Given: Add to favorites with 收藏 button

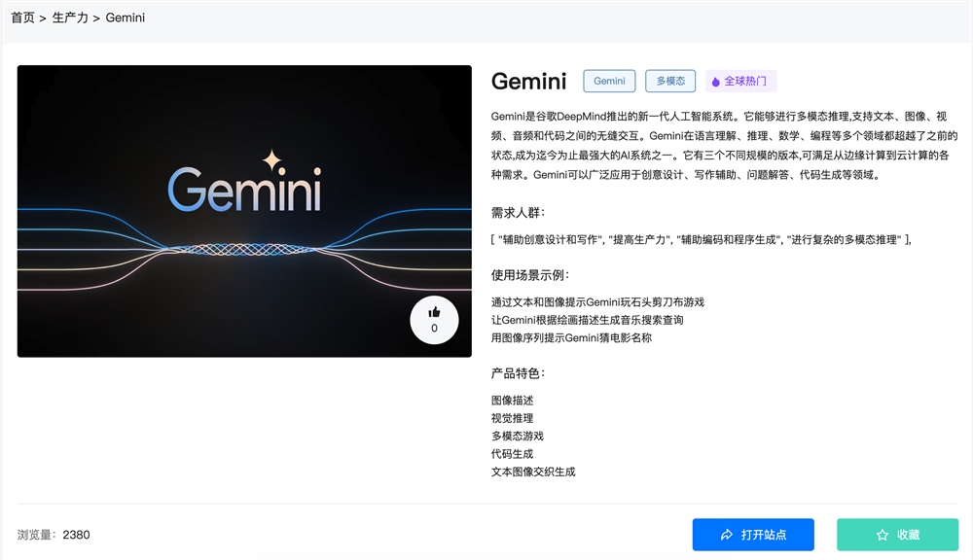Looking at the screenshot, I should coord(897,535).
